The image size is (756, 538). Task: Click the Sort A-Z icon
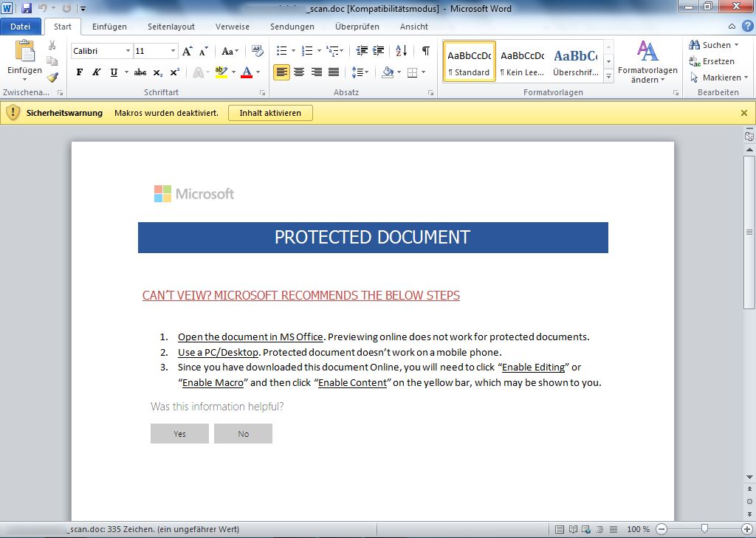pyautogui.click(x=401, y=51)
